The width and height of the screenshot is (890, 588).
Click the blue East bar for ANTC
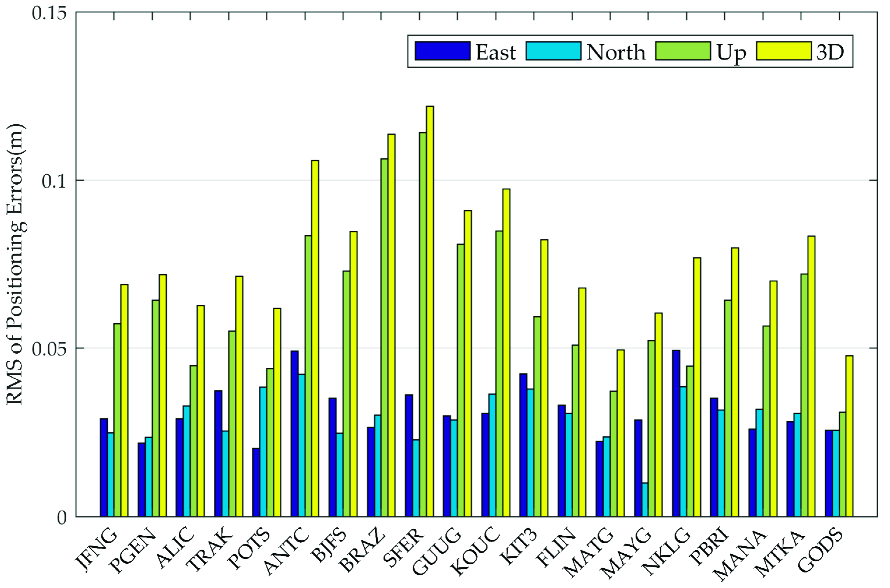click(294, 434)
